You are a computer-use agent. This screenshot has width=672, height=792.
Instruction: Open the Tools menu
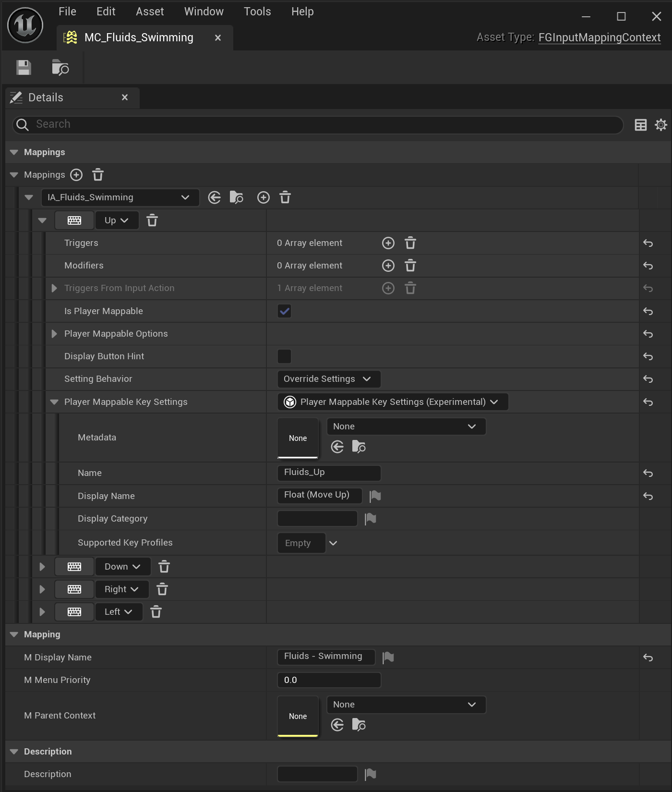click(x=257, y=12)
